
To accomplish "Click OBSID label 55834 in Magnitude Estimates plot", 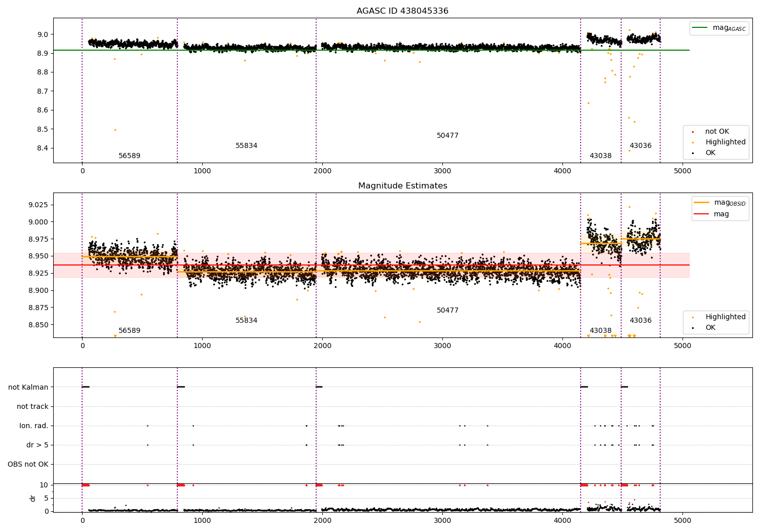I will tap(246, 321).
